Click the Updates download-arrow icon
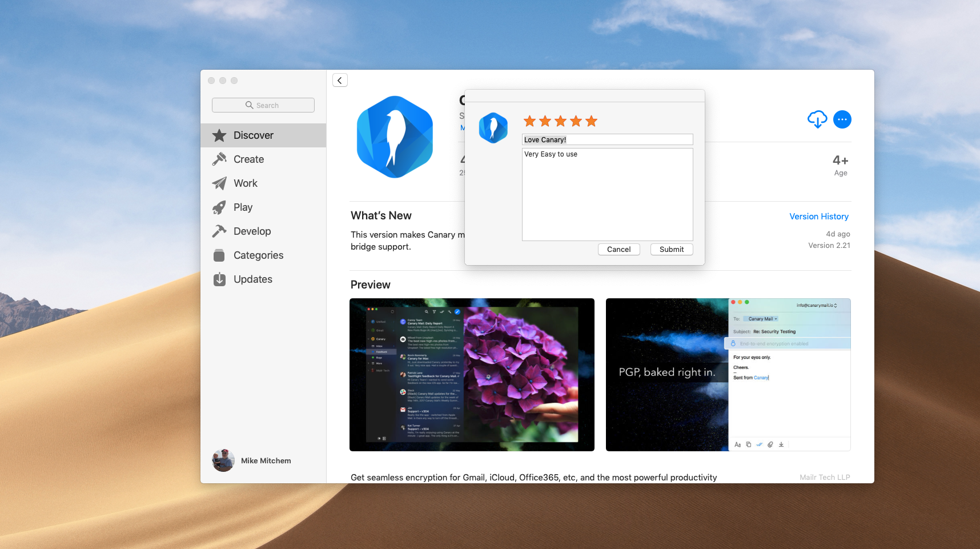The width and height of the screenshot is (980, 549). [x=219, y=279]
